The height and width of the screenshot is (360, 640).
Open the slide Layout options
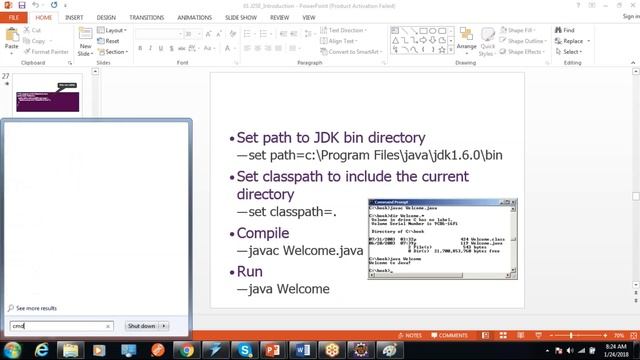point(112,30)
